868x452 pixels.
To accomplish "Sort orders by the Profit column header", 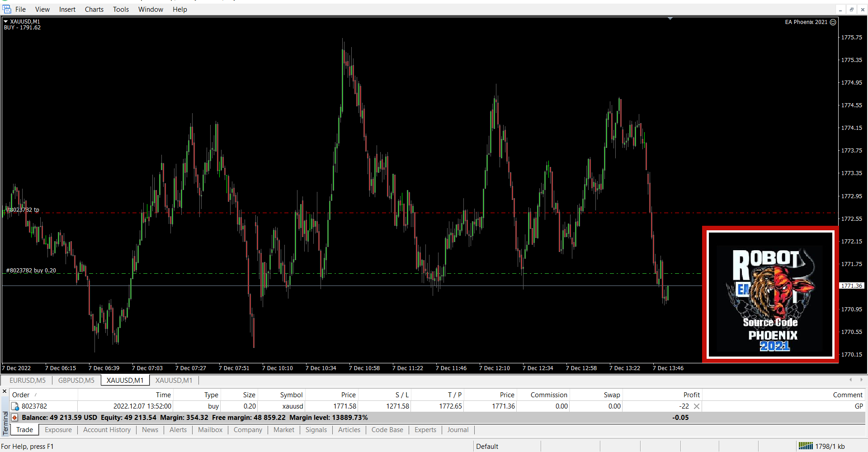I will (x=691, y=395).
